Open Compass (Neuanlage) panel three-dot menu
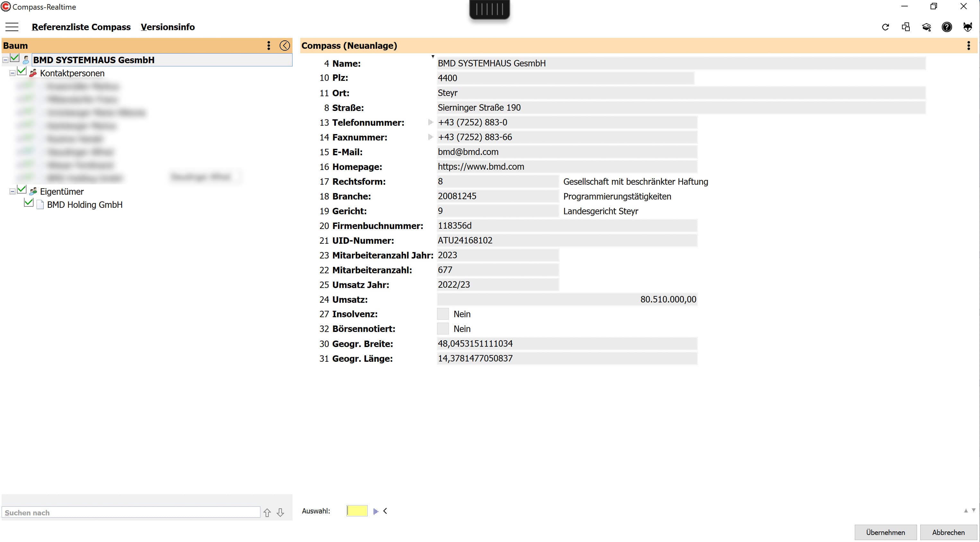Viewport: 980px width, 542px height. tap(968, 46)
